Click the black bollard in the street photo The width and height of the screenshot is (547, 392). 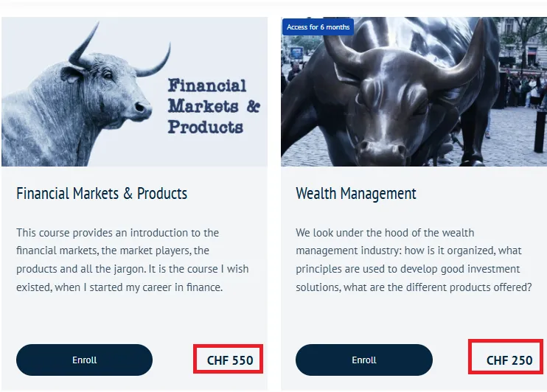pos(540,132)
